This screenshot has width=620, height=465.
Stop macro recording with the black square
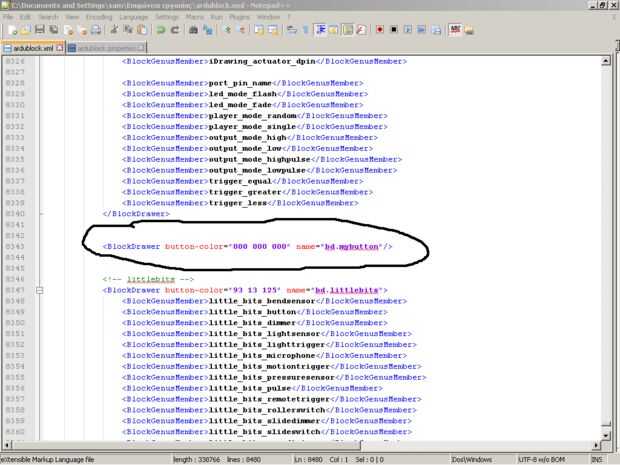click(x=394, y=30)
